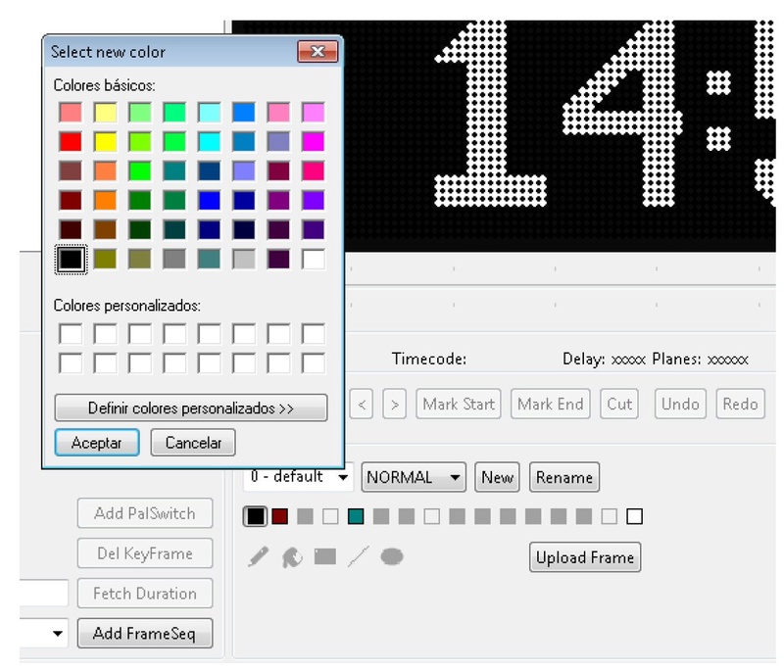Click the Cut button
The height and width of the screenshot is (672, 784).
coord(619,404)
